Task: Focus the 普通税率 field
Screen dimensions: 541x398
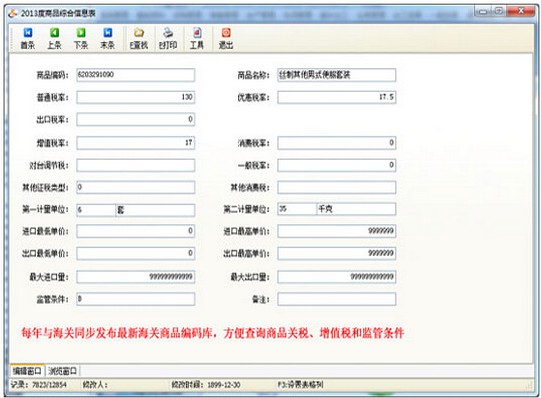Action: [136, 97]
